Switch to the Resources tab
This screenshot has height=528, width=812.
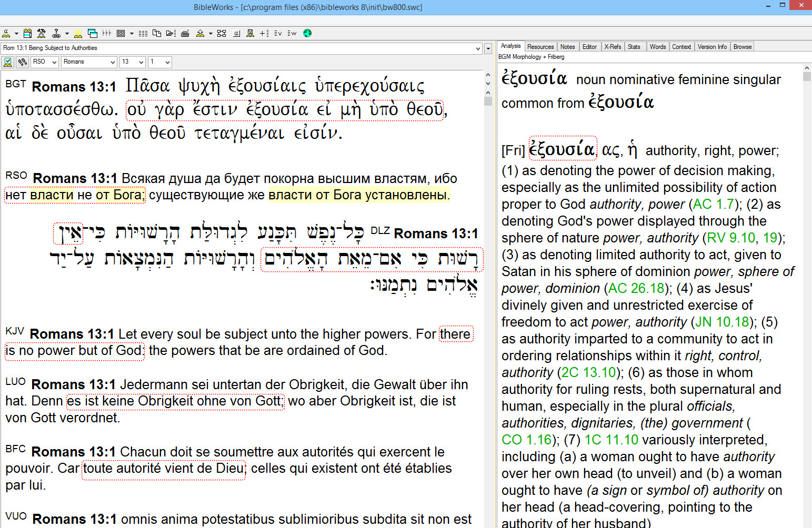point(540,47)
